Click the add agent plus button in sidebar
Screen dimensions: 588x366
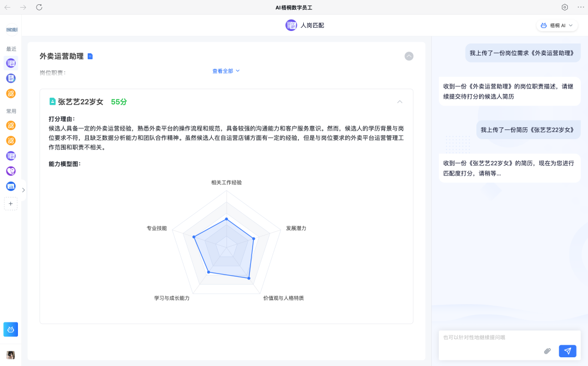coord(10,203)
